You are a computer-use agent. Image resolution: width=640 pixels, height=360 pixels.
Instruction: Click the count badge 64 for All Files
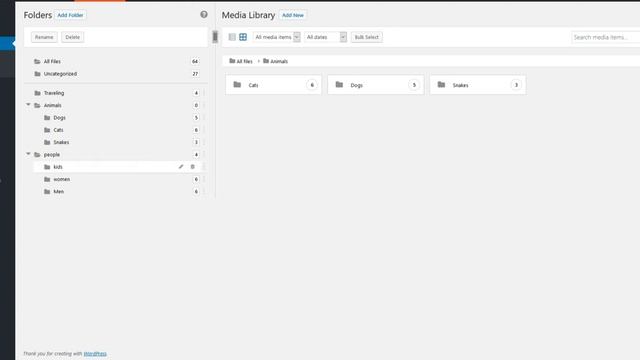(x=195, y=61)
